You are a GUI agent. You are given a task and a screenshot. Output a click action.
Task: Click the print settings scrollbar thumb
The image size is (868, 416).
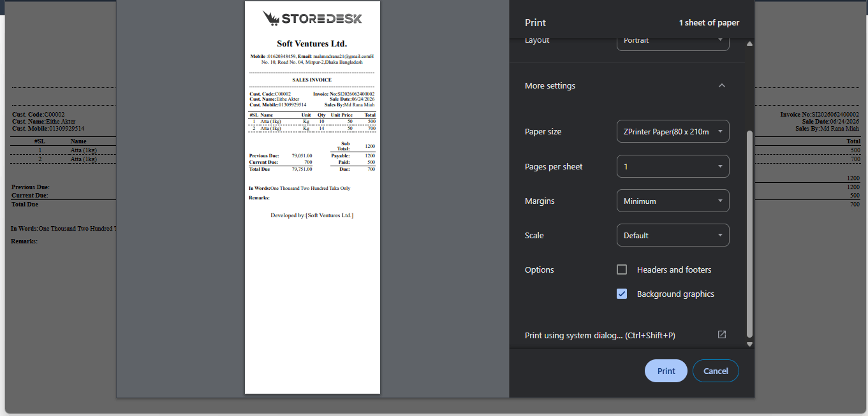749,234
